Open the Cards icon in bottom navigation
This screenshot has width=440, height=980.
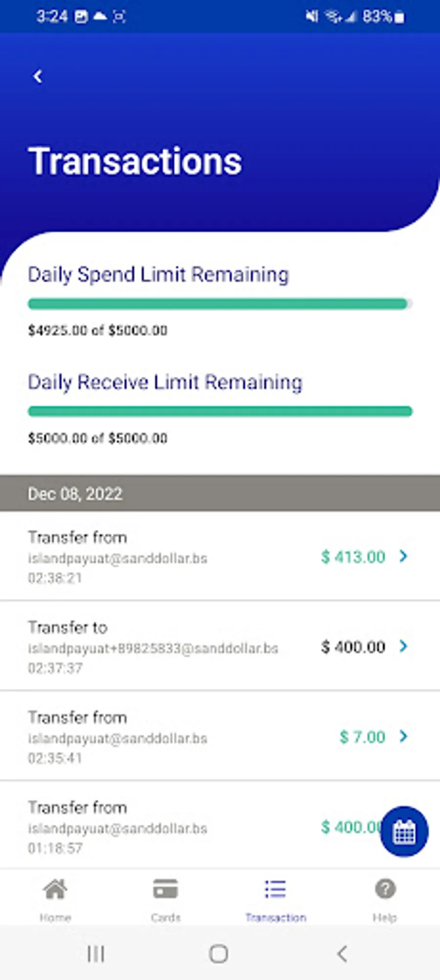tap(165, 889)
